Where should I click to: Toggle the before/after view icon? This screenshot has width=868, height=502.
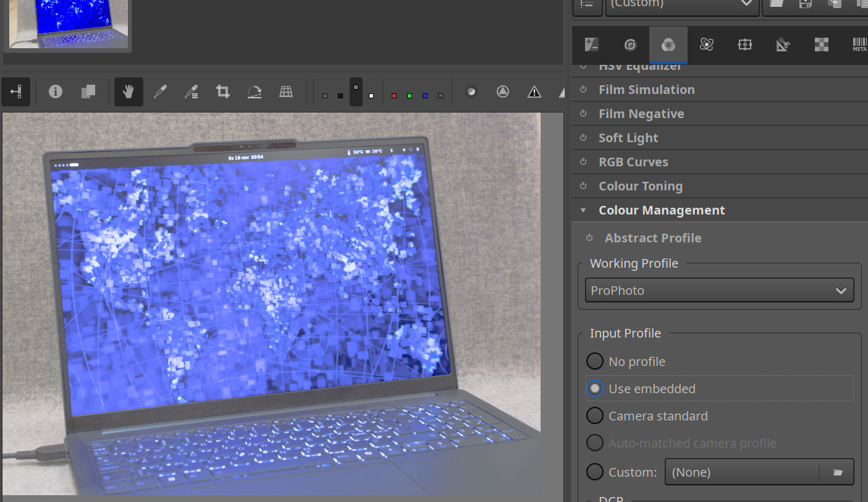pyautogui.click(x=88, y=92)
